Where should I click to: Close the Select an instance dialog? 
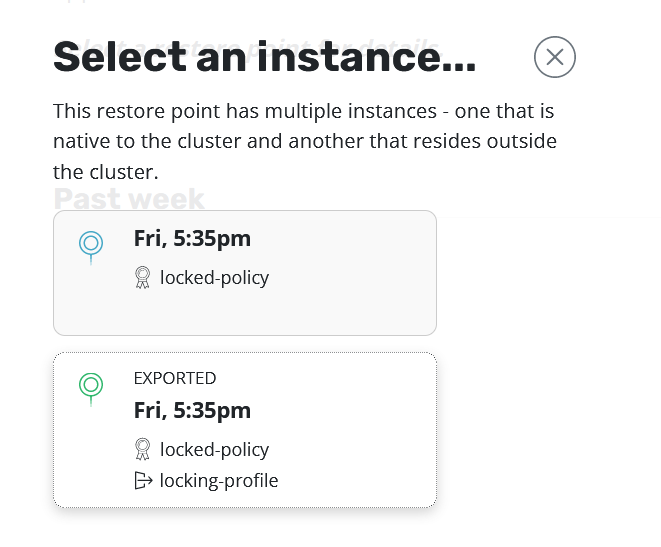pos(555,57)
